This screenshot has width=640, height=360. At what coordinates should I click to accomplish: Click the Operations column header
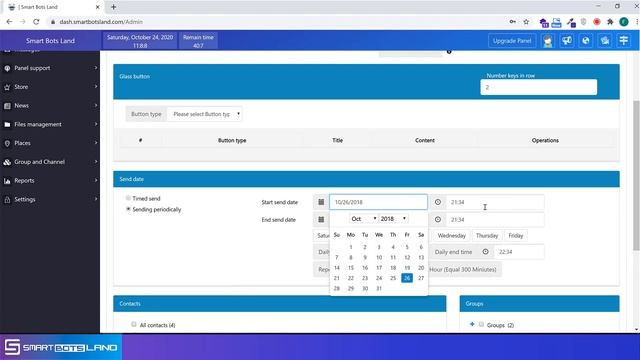click(x=545, y=140)
